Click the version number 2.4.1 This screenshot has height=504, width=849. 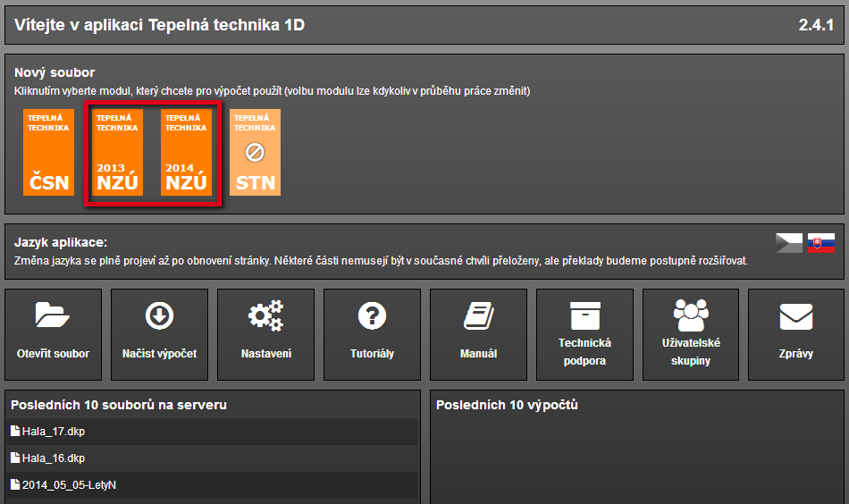[x=816, y=25]
